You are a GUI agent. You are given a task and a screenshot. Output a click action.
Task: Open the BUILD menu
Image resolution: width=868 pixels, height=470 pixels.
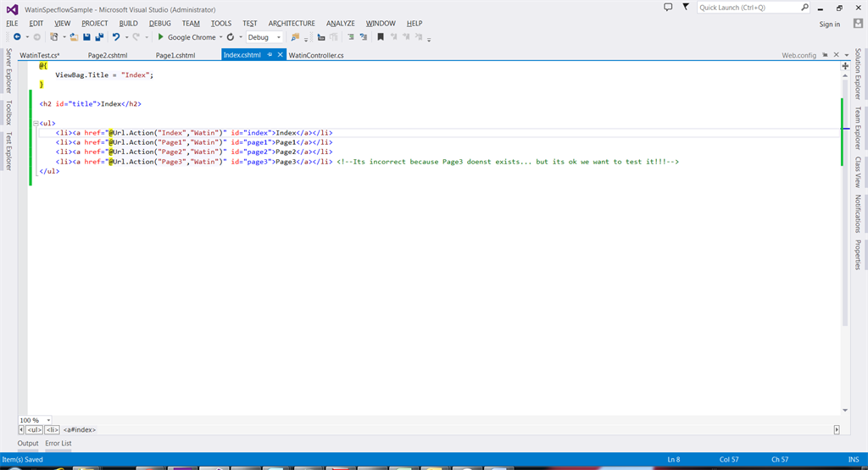[128, 24]
